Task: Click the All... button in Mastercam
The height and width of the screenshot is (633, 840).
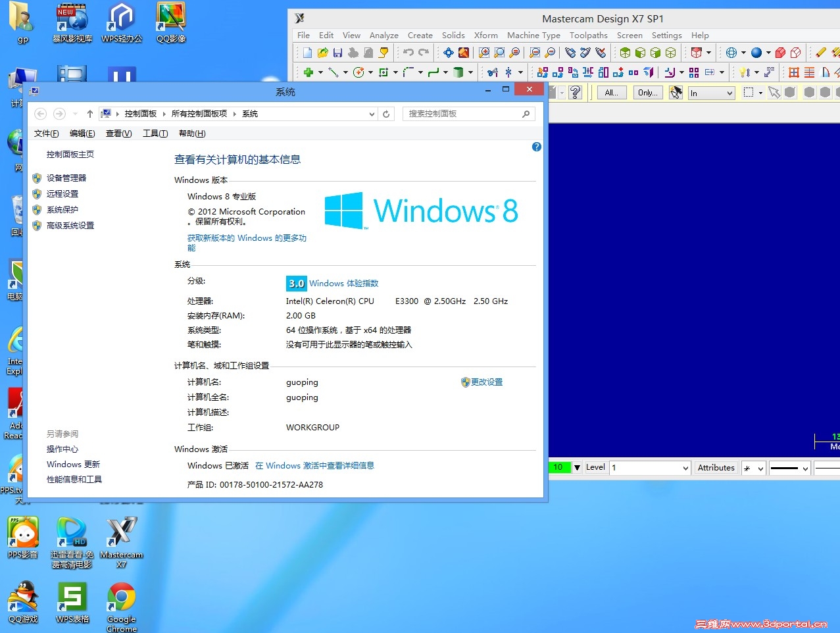Action: pos(611,93)
